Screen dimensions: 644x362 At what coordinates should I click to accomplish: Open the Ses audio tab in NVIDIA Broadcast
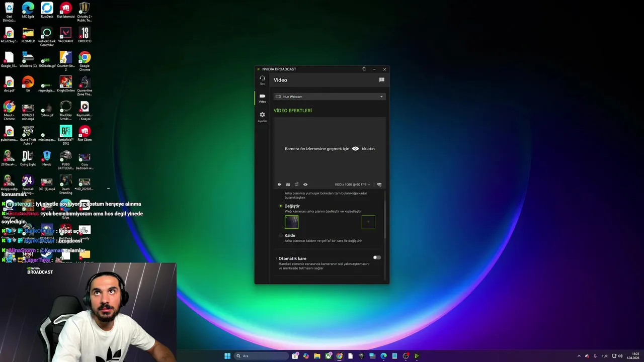(262, 80)
